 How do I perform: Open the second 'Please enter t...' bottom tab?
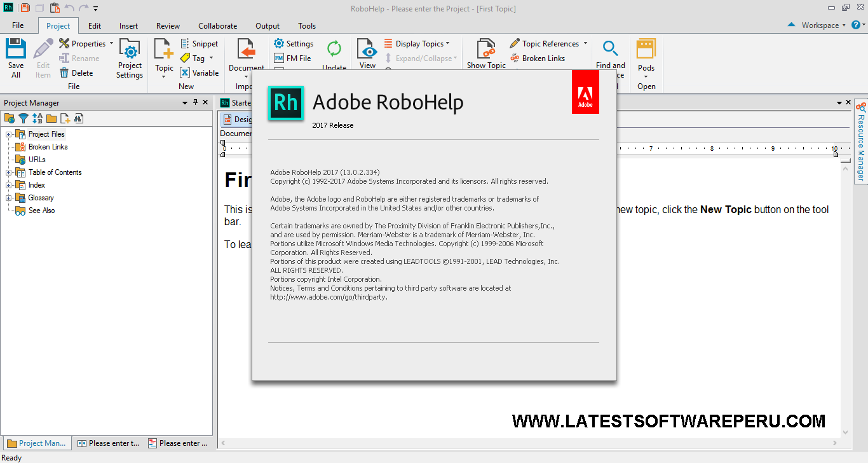[108, 443]
